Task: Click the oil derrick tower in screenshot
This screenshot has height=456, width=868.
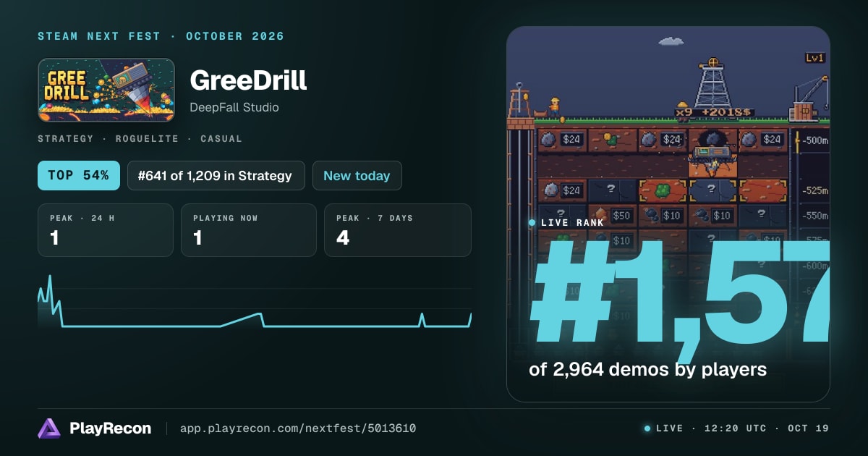Action: coord(712,83)
